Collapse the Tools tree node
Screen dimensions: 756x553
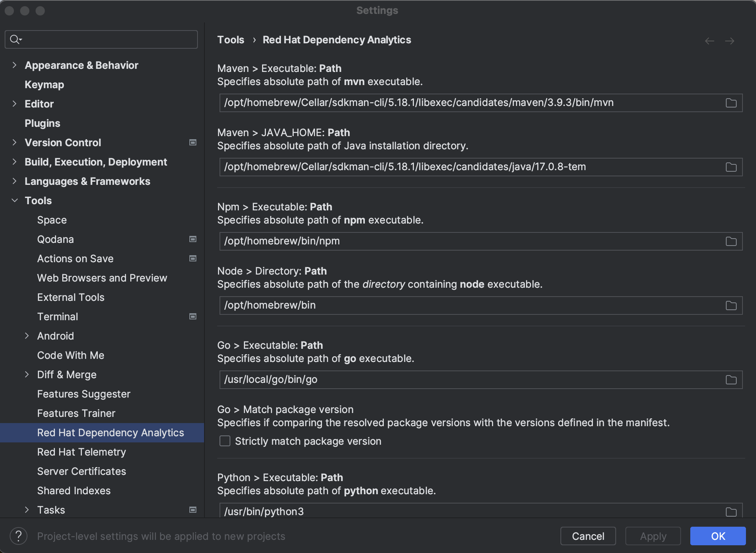15,200
